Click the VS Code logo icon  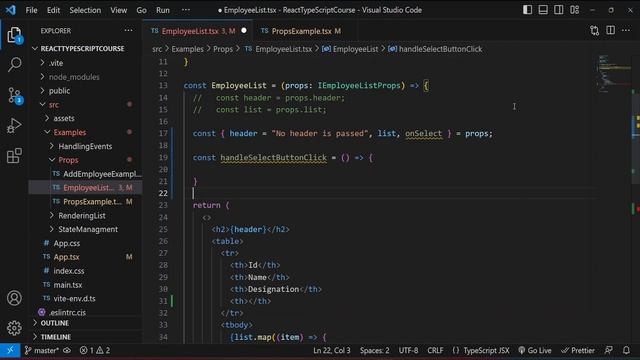11,10
